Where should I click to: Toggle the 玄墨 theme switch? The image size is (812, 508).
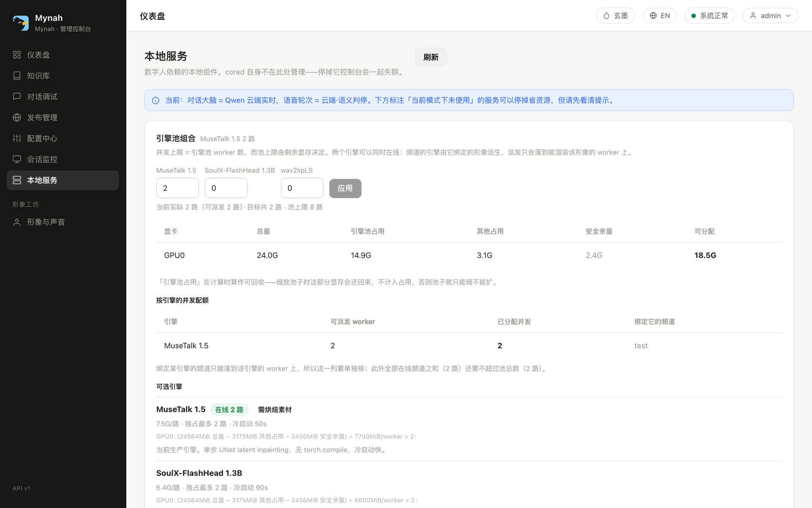pyautogui.click(x=615, y=16)
